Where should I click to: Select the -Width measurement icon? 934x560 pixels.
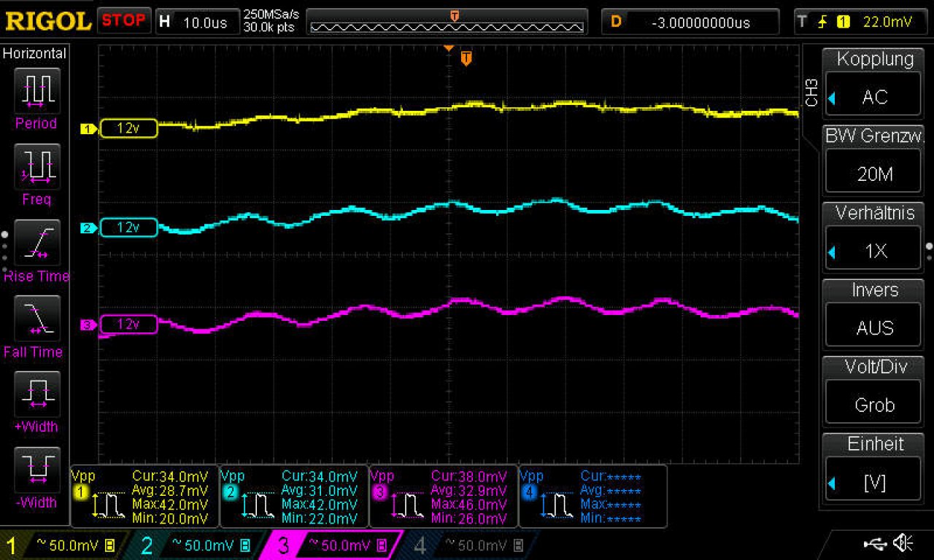[x=36, y=470]
